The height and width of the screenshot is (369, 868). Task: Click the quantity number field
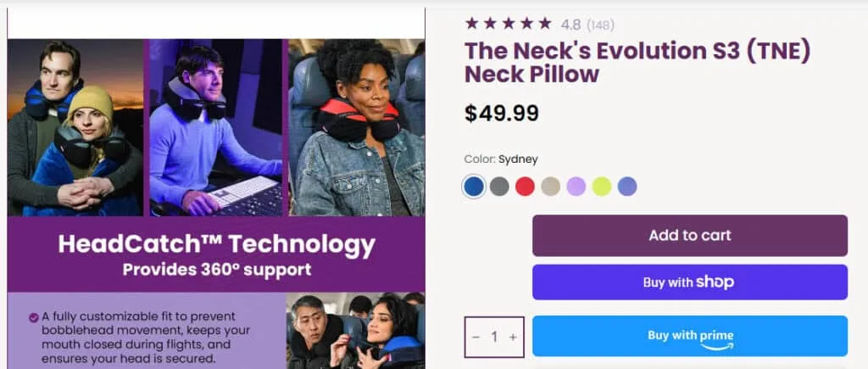click(x=494, y=337)
